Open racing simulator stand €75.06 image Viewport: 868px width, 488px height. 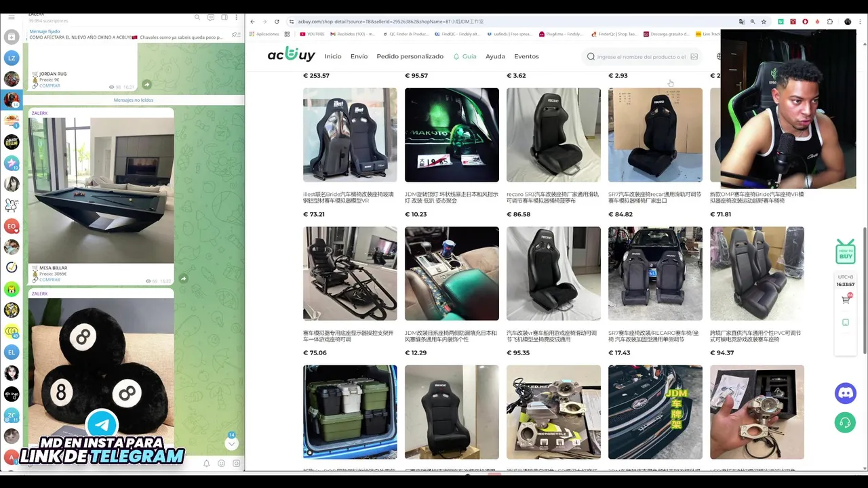pos(350,273)
